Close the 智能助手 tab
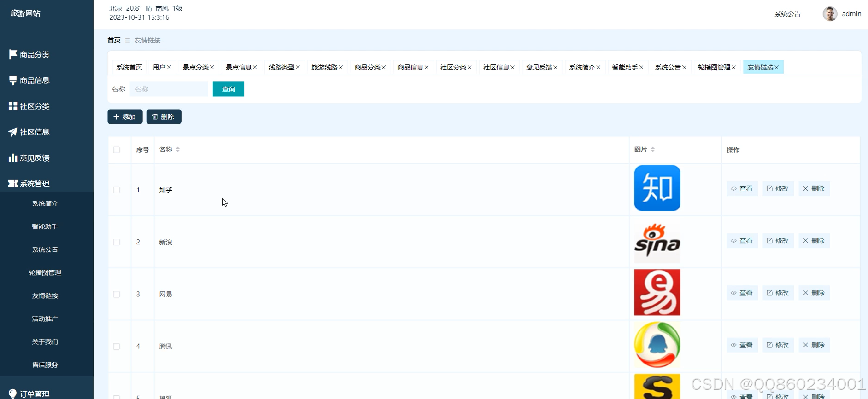 pyautogui.click(x=641, y=67)
